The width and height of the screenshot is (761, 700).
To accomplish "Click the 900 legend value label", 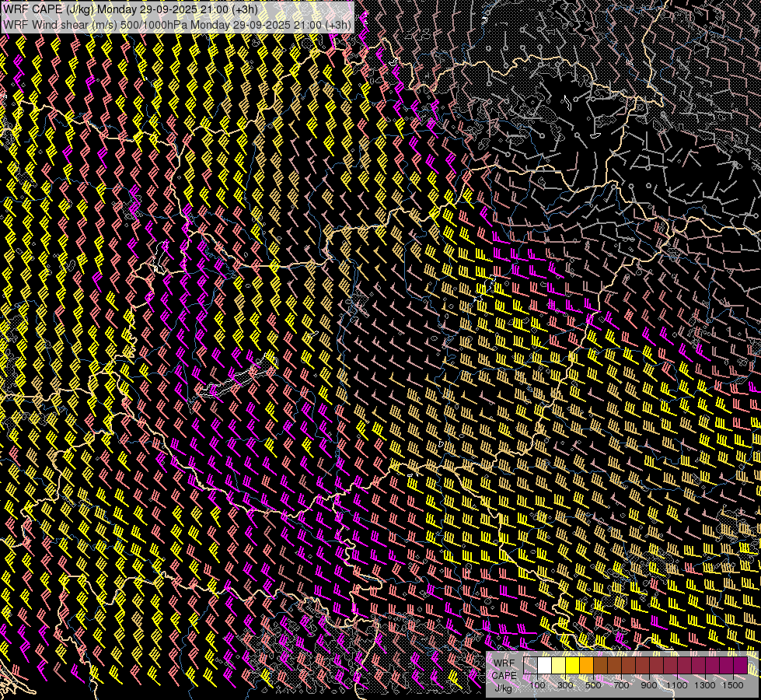I will click(x=649, y=685).
